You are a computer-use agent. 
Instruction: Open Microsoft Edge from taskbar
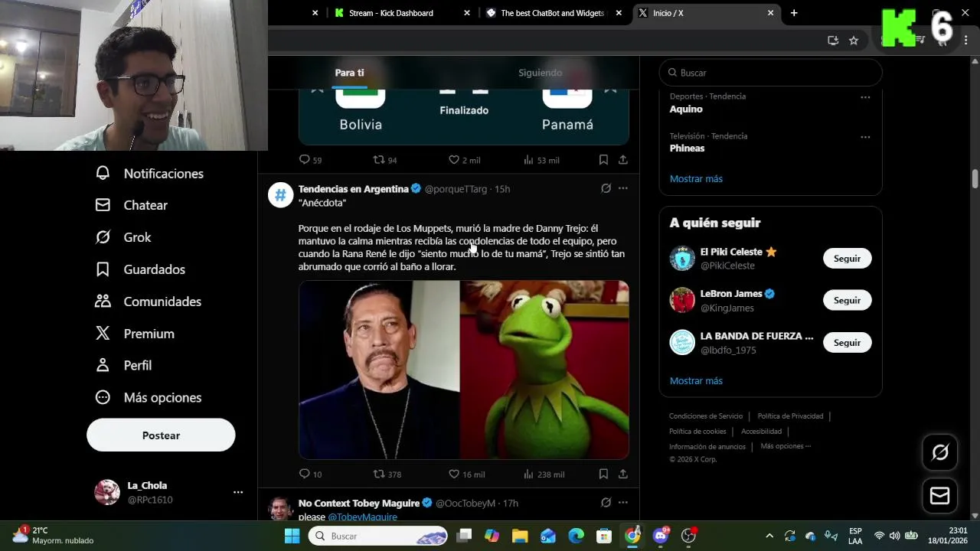(x=576, y=536)
